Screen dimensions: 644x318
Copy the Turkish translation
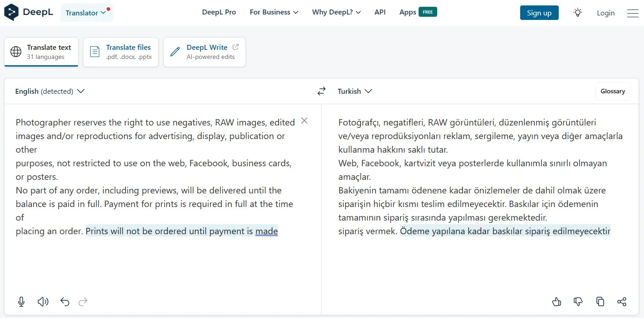[x=600, y=301]
